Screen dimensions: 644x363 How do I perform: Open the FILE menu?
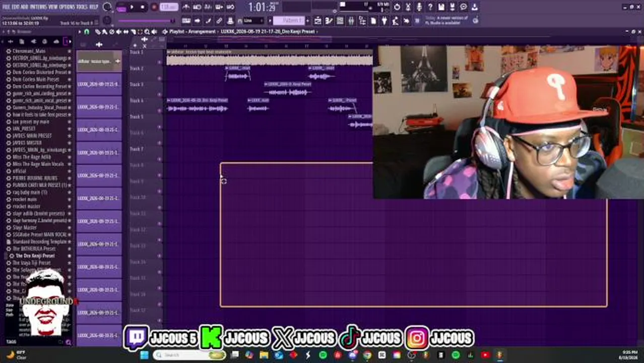click(6, 7)
